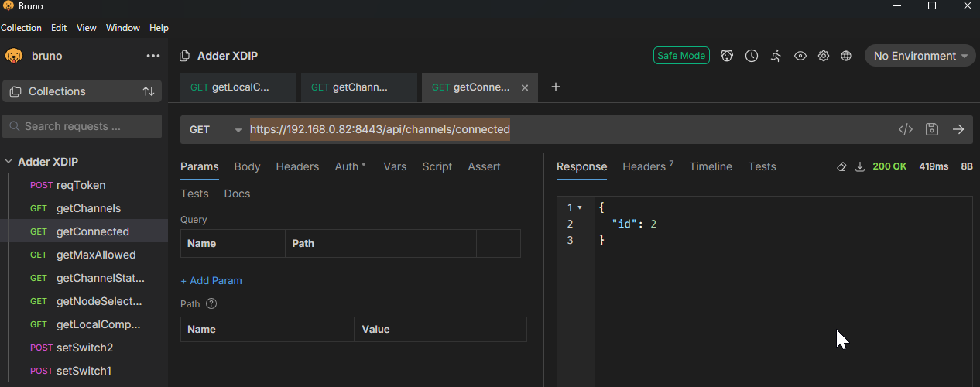The height and width of the screenshot is (387, 980).
Task: Open the timeline clock icon in the toolbar
Action: click(751, 56)
